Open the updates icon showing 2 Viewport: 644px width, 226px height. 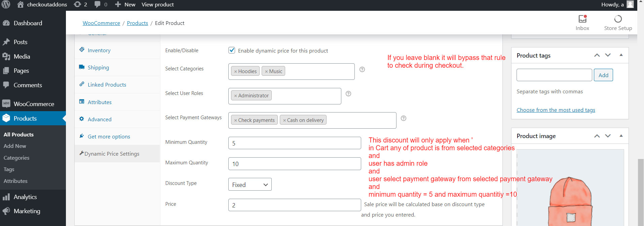80,4
